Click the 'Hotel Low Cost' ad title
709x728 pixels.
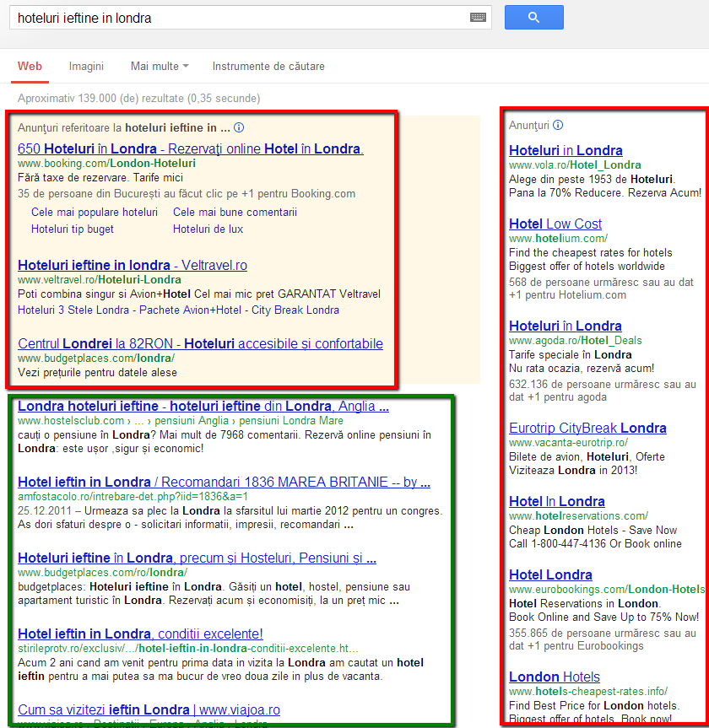point(555,224)
